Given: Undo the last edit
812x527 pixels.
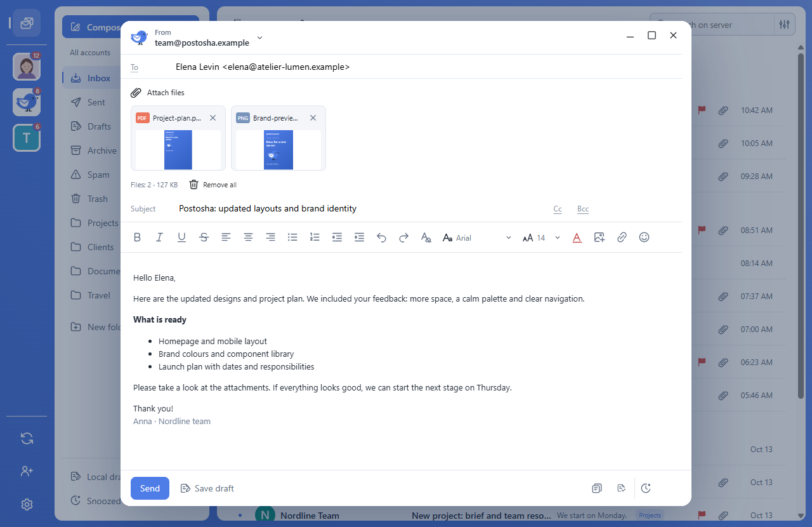Looking at the screenshot, I should tap(381, 237).
